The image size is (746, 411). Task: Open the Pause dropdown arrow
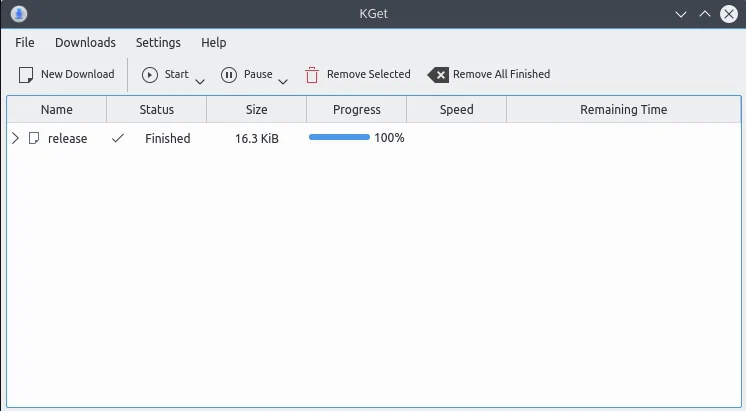pyautogui.click(x=283, y=81)
